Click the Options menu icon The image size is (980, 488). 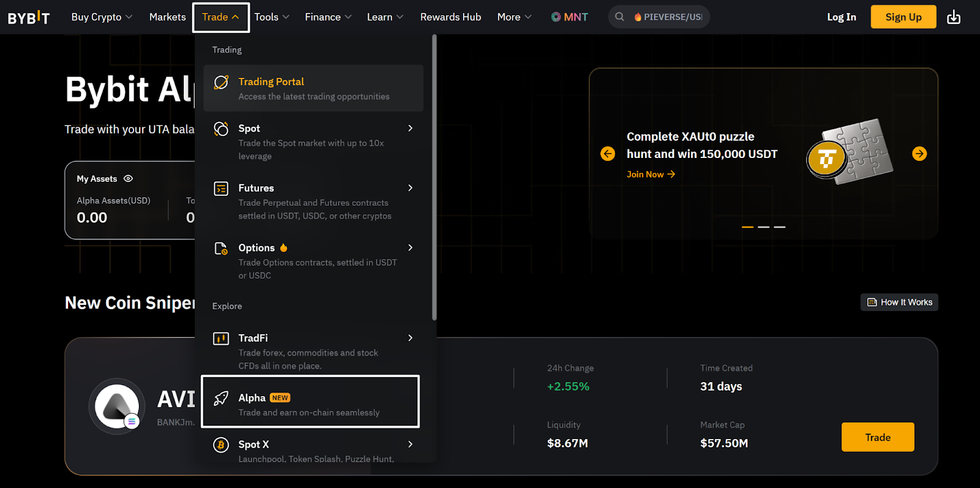221,248
